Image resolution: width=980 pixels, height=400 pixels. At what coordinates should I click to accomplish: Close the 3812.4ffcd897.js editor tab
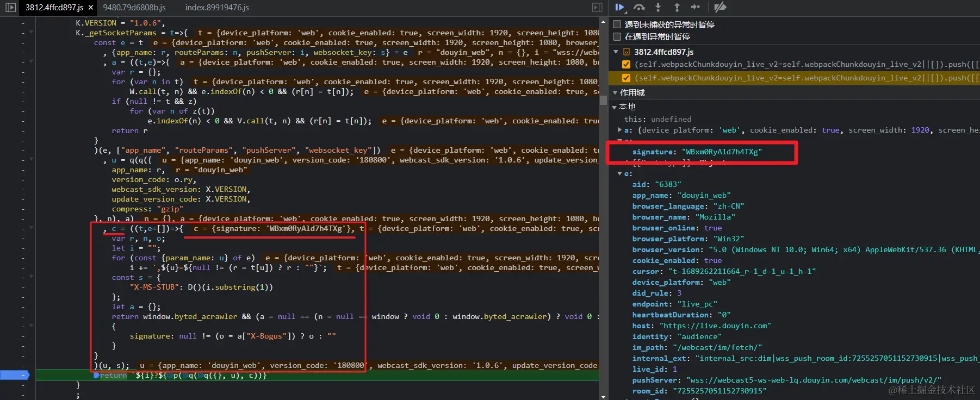(x=91, y=8)
